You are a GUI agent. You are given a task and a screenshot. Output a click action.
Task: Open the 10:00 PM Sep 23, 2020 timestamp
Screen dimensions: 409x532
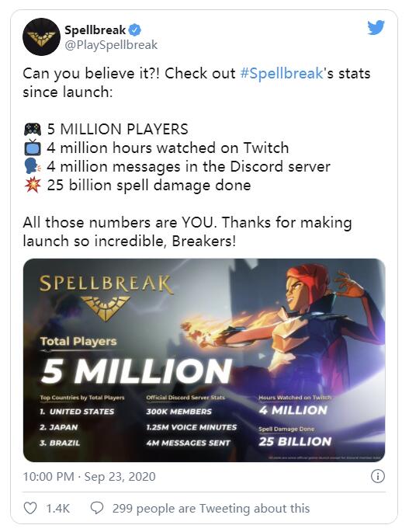point(89,476)
